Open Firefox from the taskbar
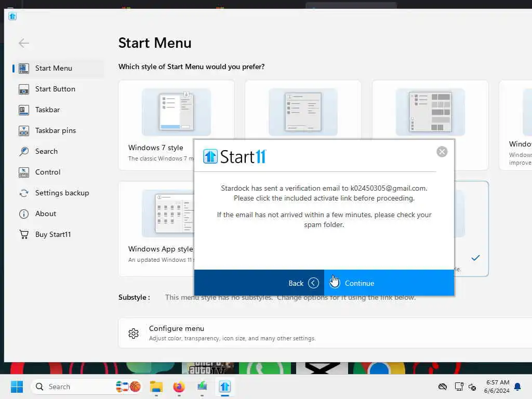532x399 pixels. 179,387
